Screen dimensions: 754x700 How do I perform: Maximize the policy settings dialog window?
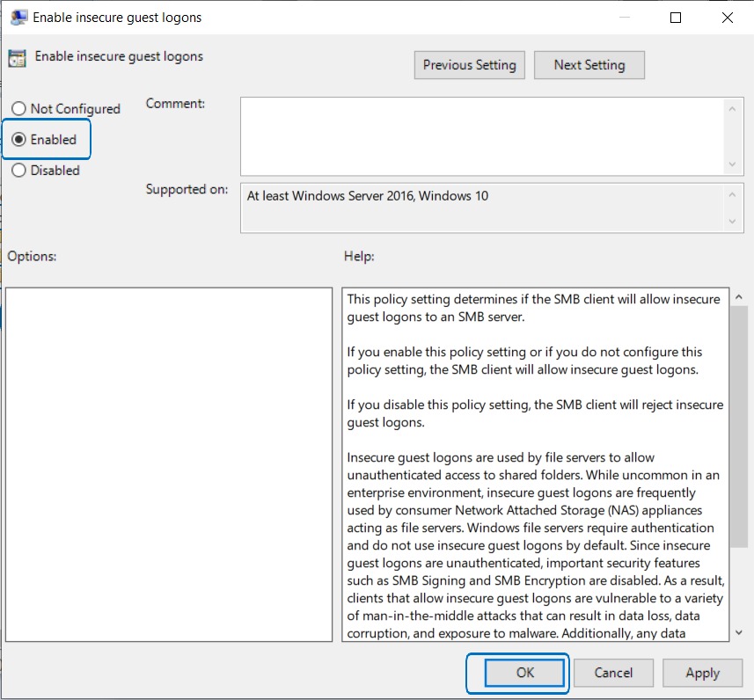coord(676,17)
